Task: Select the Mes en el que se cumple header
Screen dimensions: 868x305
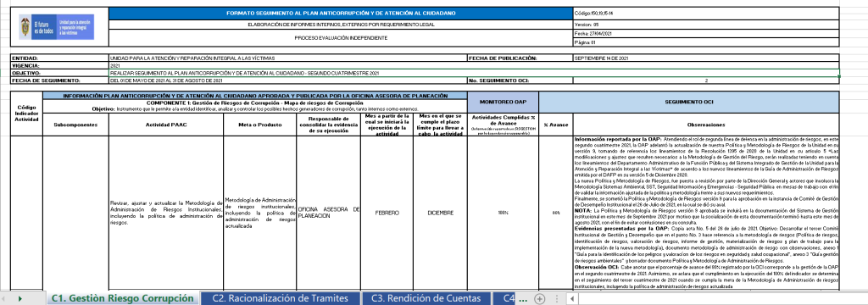Action: point(440,125)
